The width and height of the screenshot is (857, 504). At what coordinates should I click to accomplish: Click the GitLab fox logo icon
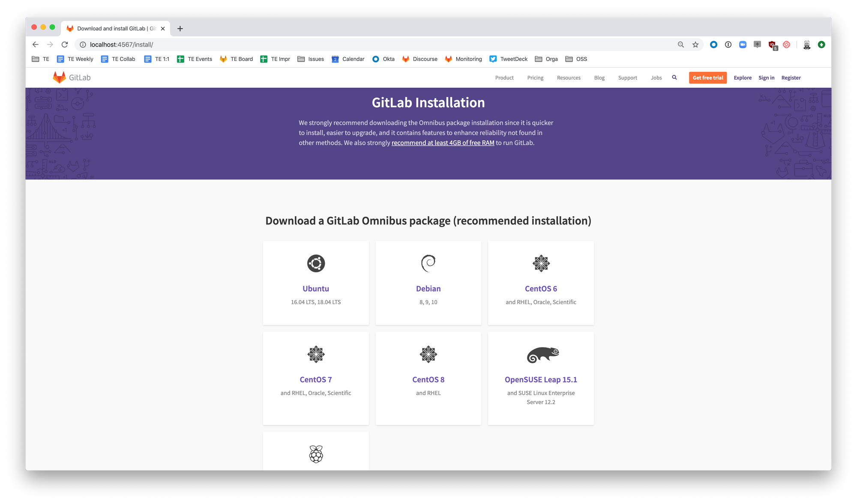(x=60, y=77)
